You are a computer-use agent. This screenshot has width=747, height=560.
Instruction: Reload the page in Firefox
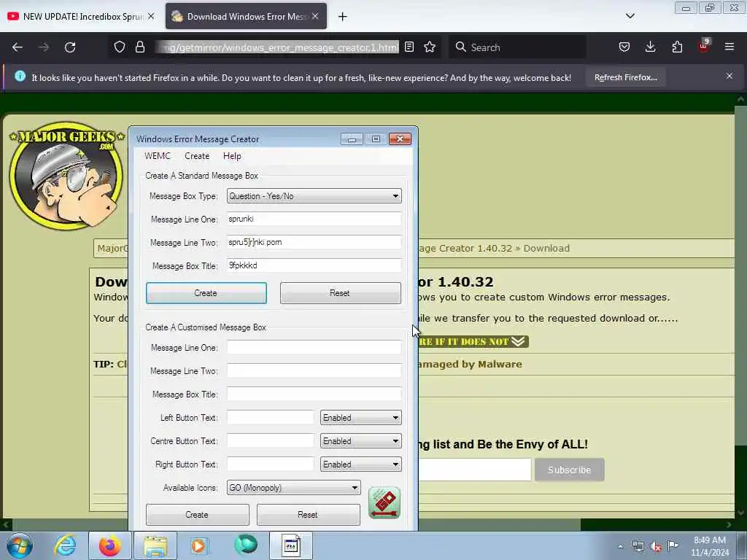pyautogui.click(x=70, y=47)
